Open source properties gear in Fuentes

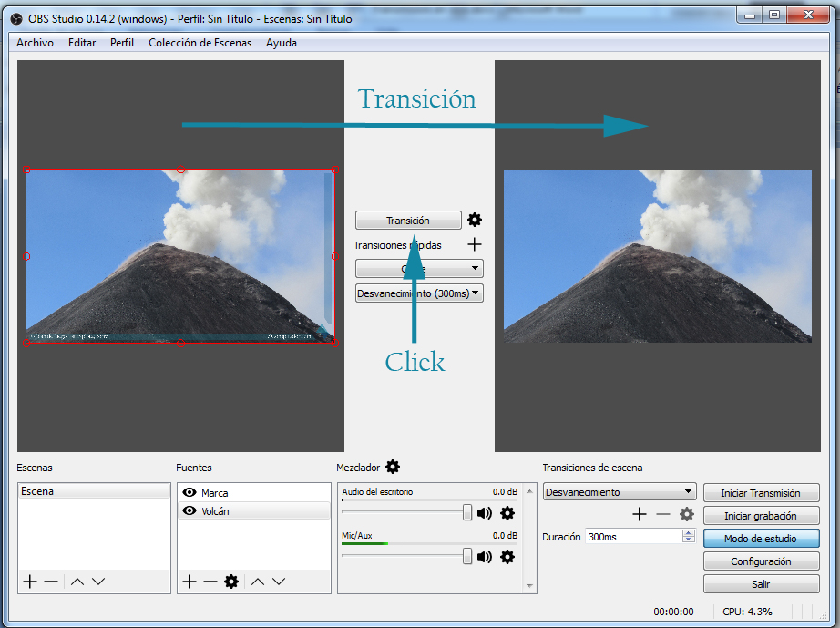tap(231, 582)
